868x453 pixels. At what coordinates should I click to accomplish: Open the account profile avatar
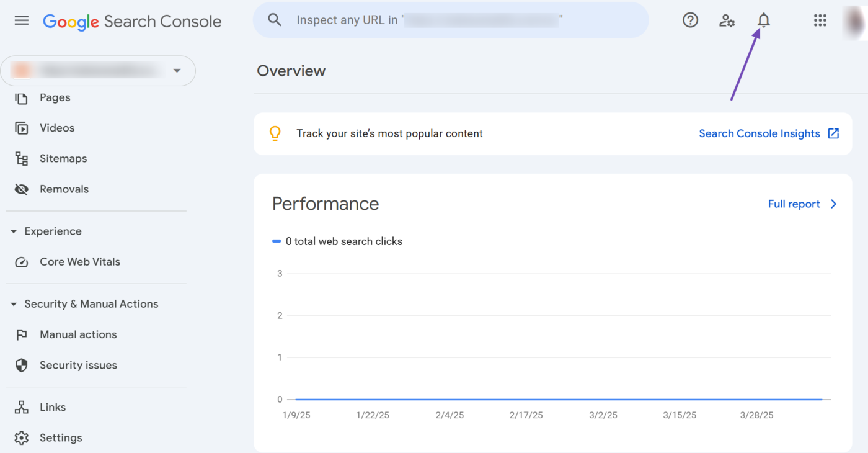coord(855,20)
